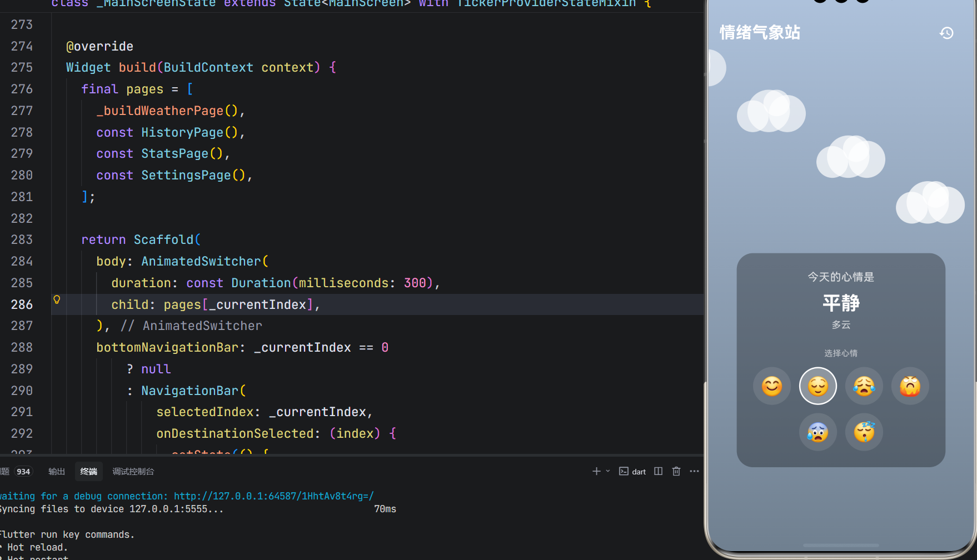Kill terminal with the trash icon
Viewport: 977px width, 560px height.
(x=676, y=471)
